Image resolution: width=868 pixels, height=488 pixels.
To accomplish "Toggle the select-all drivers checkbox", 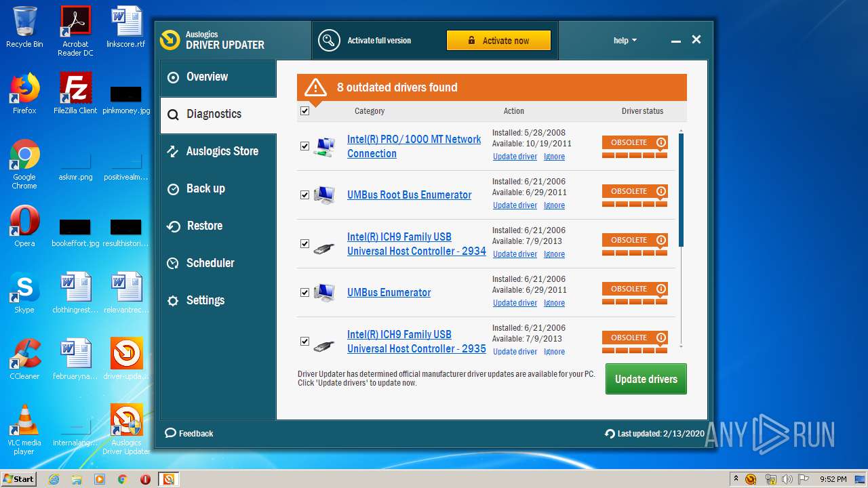I will (x=304, y=110).
